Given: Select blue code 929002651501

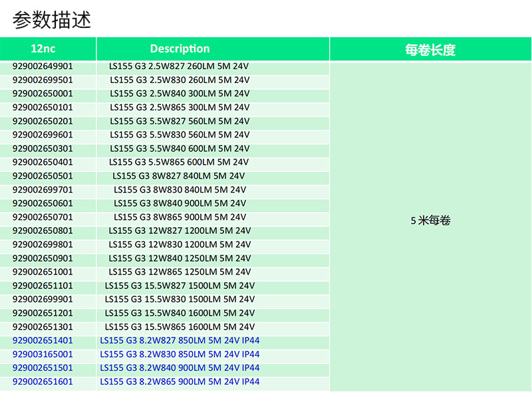Looking at the screenshot, I should (43, 368).
